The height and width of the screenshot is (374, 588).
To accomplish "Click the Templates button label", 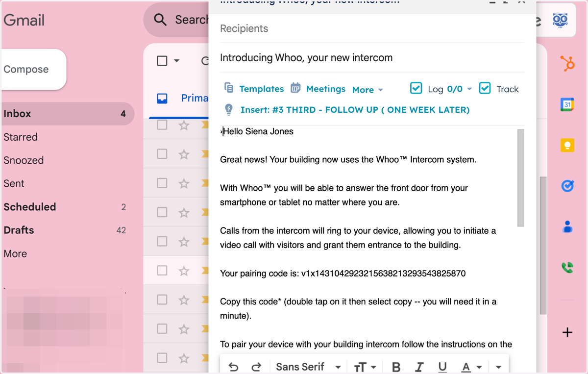I will click(x=262, y=89).
